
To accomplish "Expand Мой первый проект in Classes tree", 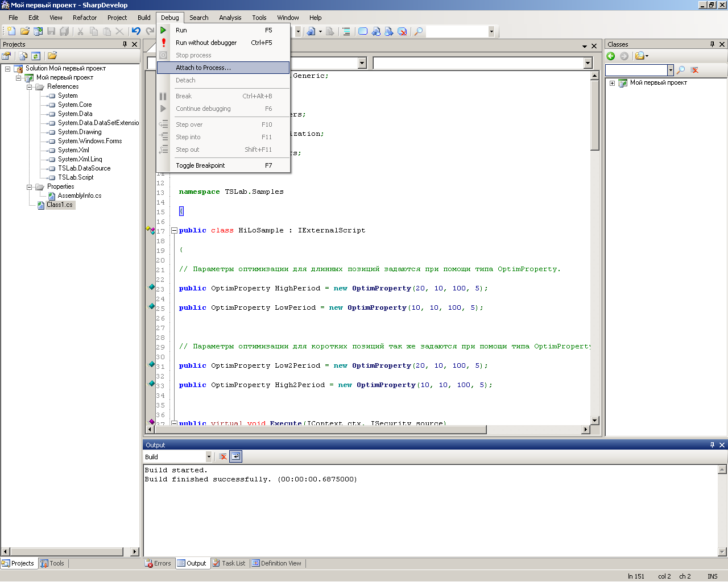I will point(612,83).
